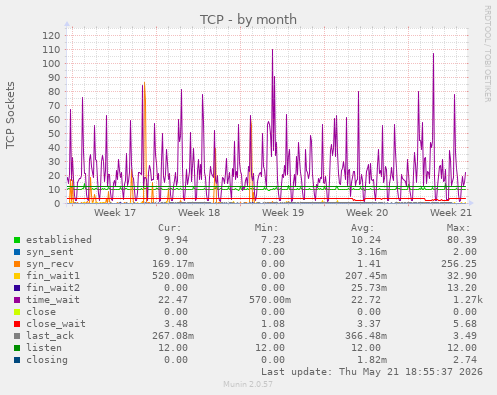The width and height of the screenshot is (497, 395).
Task: Click the tallest time_wait spike near Week 19
Action: 272,50
